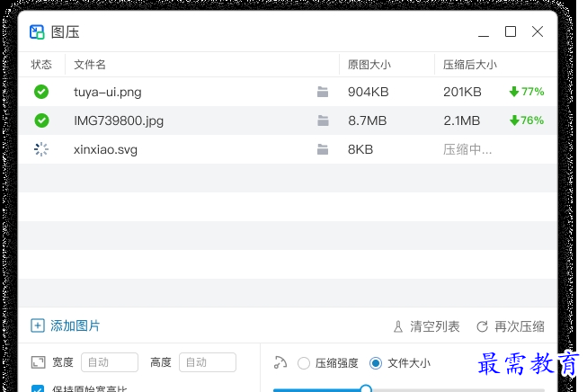Click the compression mode icon beside 压缩强度
The width and height of the screenshot is (587, 392).
[280, 362]
